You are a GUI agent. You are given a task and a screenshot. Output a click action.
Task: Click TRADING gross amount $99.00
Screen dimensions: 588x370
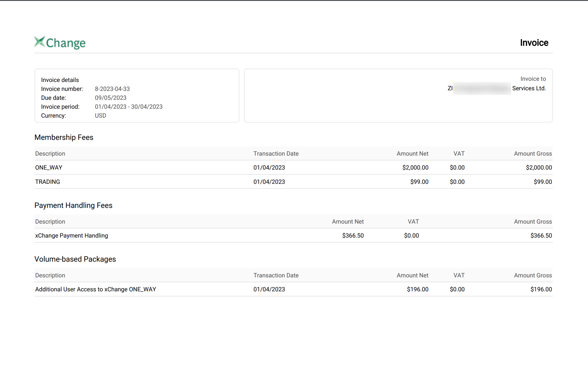(x=543, y=182)
